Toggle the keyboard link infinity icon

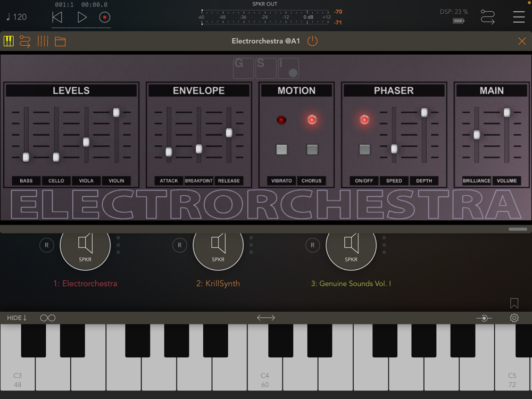[48, 318]
